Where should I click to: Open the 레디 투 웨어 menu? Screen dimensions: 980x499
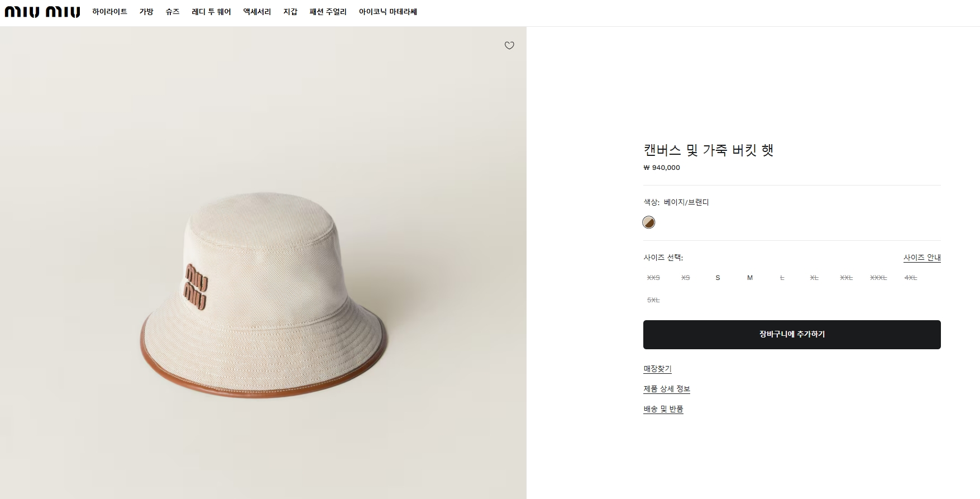click(x=211, y=12)
